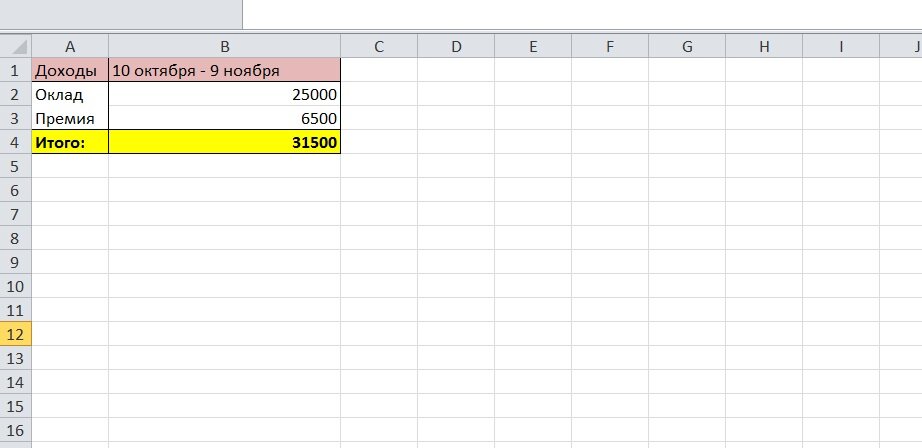Image resolution: width=922 pixels, height=448 pixels.
Task: Select cell A3 labeled Премия
Action: (x=70, y=118)
